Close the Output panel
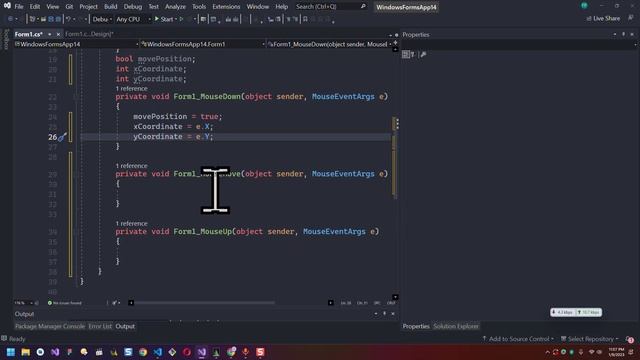640x360 pixels. [x=393, y=313]
